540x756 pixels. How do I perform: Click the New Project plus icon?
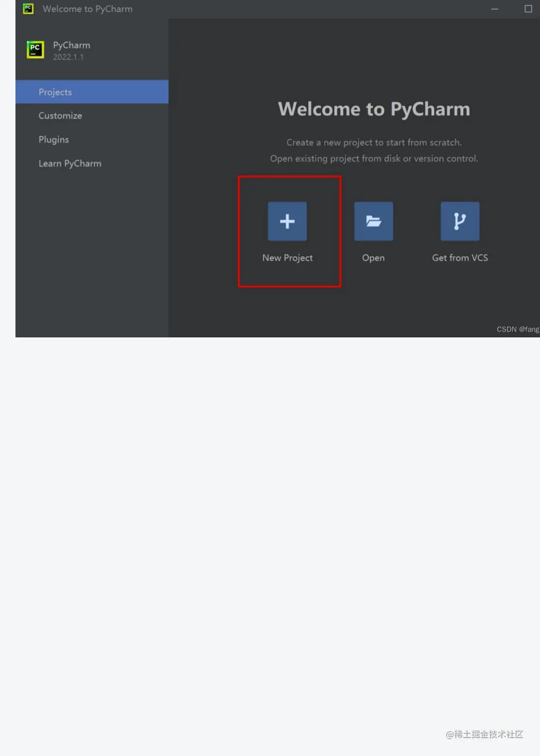pos(287,221)
